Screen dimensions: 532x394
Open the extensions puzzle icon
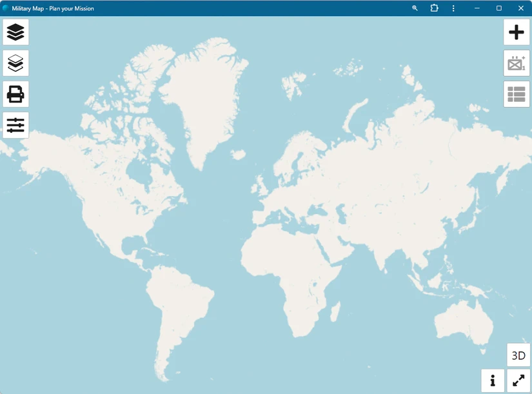coord(434,8)
